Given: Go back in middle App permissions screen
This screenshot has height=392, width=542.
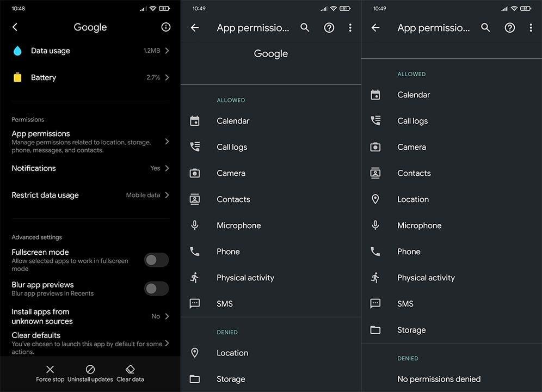Looking at the screenshot, I should pyautogui.click(x=195, y=28).
